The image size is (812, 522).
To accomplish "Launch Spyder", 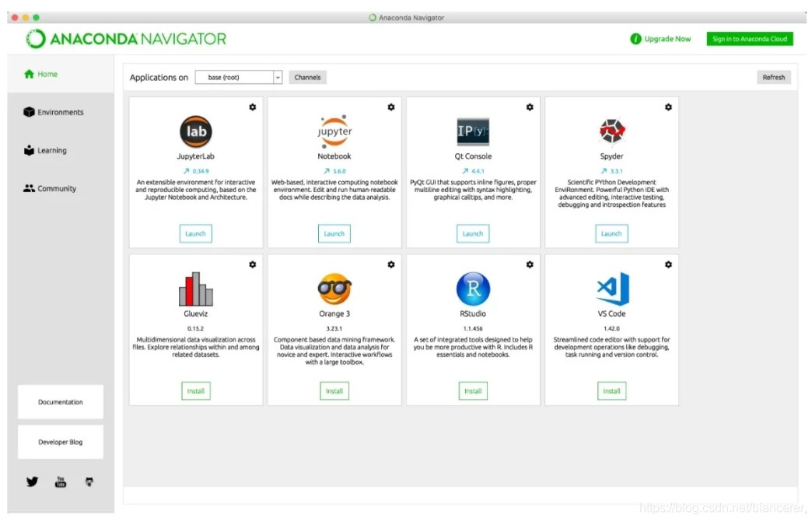I will coord(611,233).
